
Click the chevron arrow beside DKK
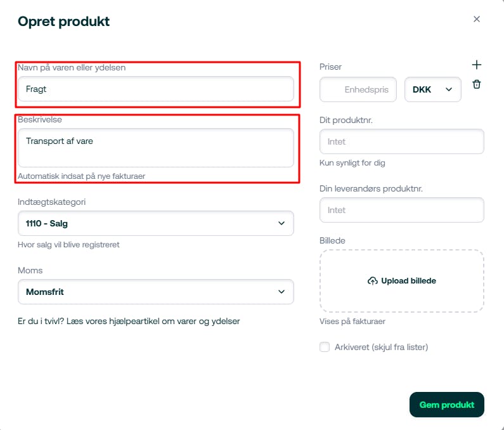point(449,89)
